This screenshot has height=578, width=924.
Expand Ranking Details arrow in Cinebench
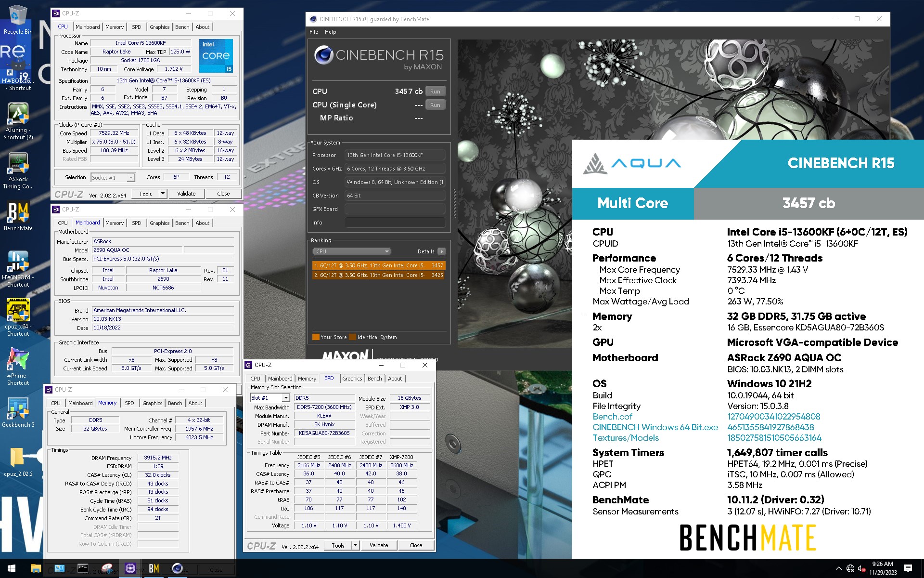point(442,251)
